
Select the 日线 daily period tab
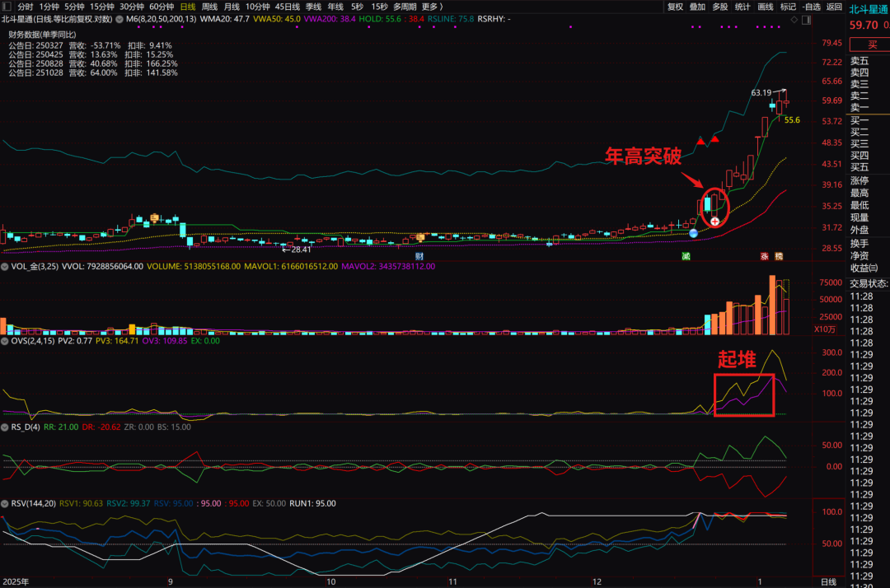[x=188, y=7]
